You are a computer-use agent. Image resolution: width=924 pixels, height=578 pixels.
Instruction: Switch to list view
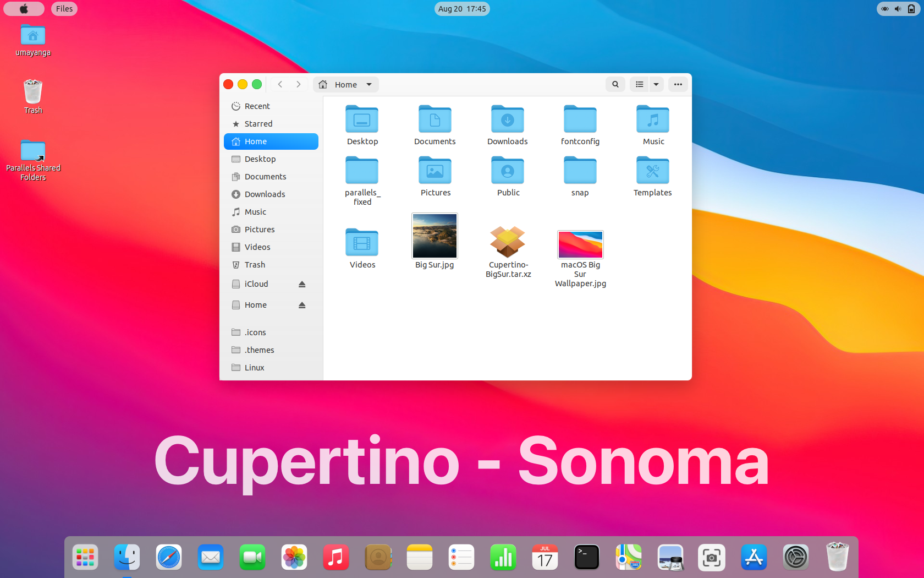point(639,84)
